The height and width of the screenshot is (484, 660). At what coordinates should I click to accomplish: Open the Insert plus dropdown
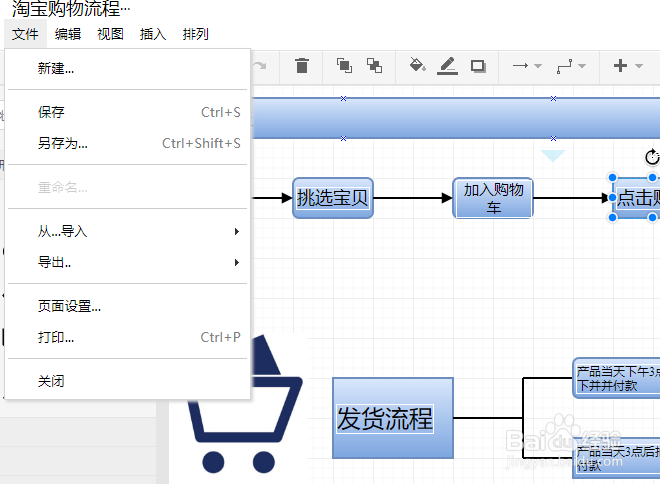628,66
